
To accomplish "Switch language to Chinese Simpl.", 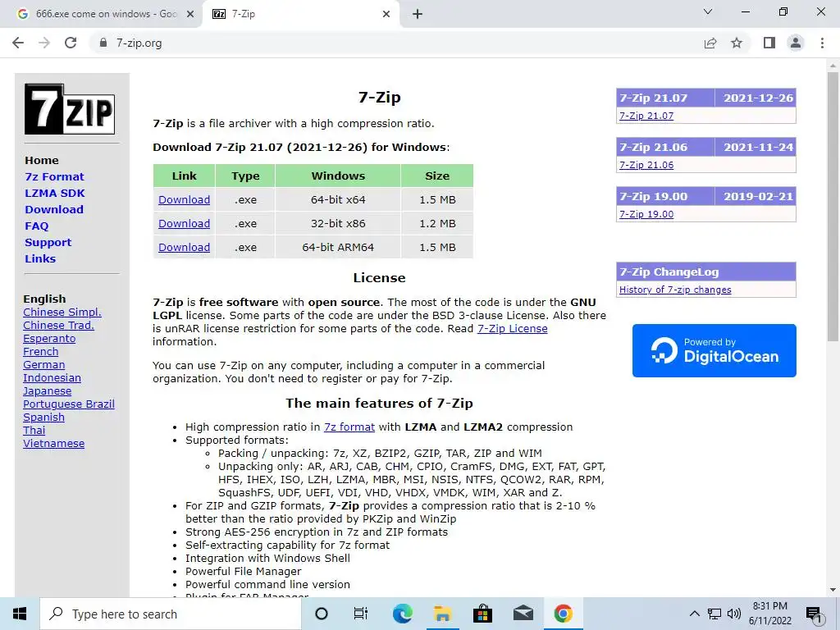I will (62, 313).
